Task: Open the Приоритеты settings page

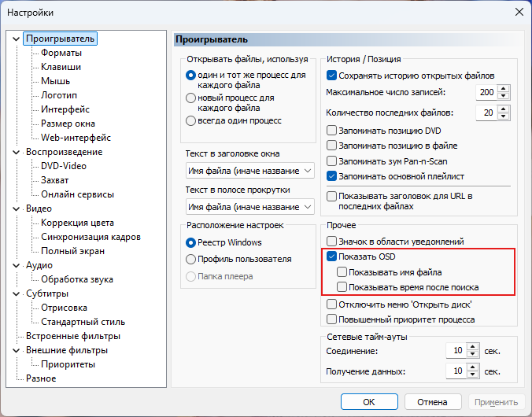Action: pyautogui.click(x=68, y=364)
